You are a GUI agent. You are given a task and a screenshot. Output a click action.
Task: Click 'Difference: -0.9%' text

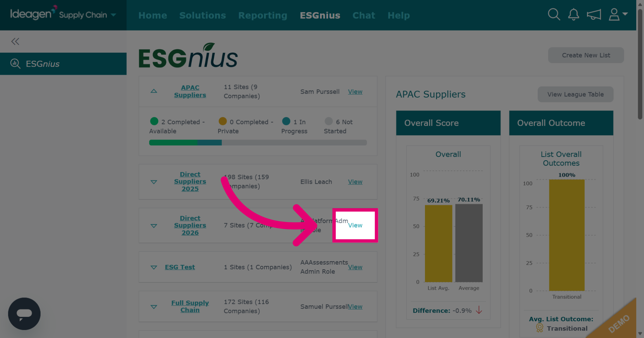point(442,311)
